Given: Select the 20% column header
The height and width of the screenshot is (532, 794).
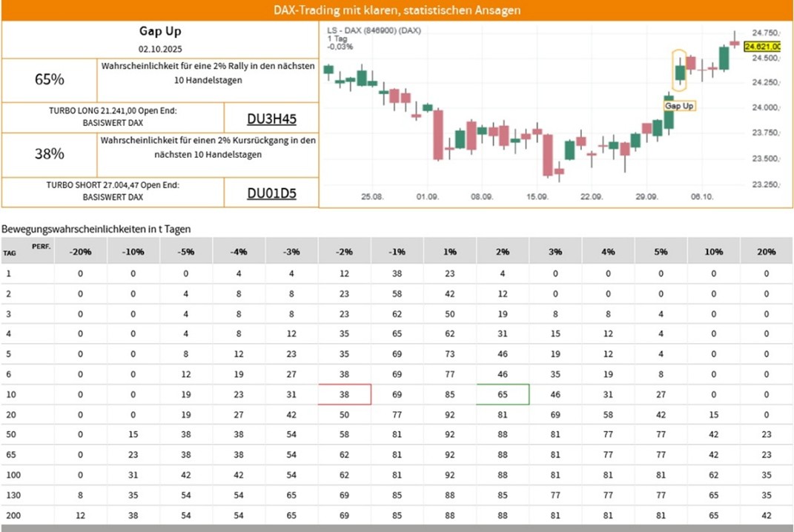Looking at the screenshot, I should (x=766, y=251).
